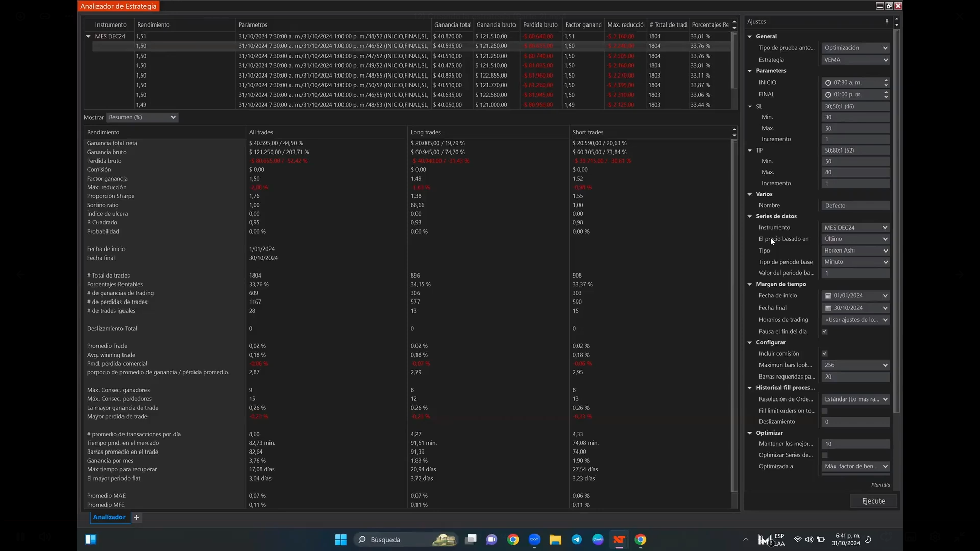Sort by Máx. reducción column header
Screen dimensions: 980x551
pos(625,24)
